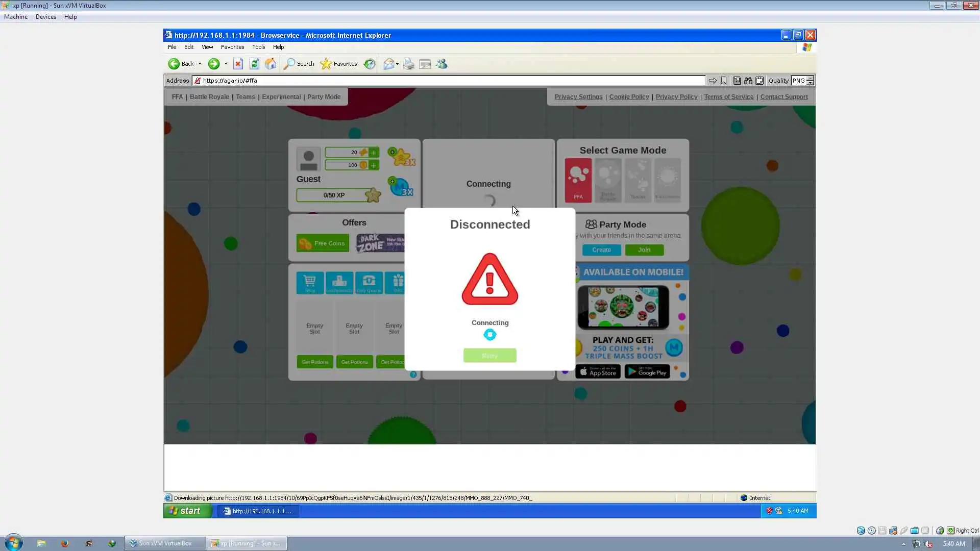Select the Battle Royale game mode tile

(x=607, y=180)
